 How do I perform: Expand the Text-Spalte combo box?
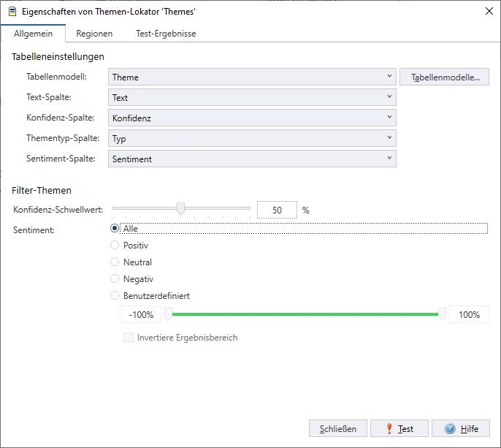252,98
